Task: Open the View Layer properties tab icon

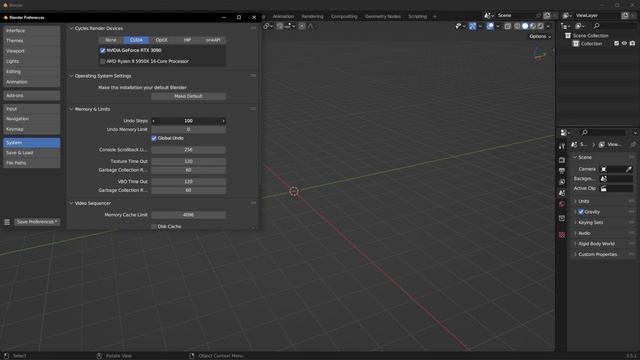Action: (562, 182)
